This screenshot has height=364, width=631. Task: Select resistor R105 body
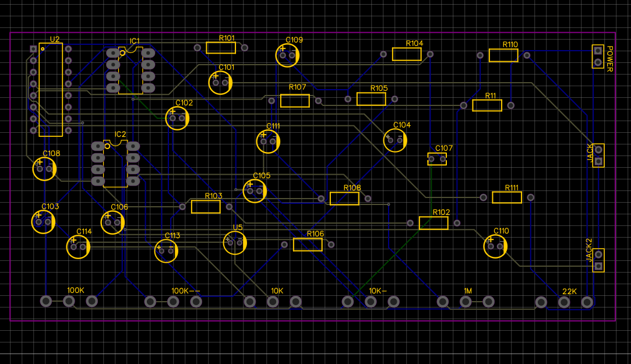pyautogui.click(x=372, y=99)
